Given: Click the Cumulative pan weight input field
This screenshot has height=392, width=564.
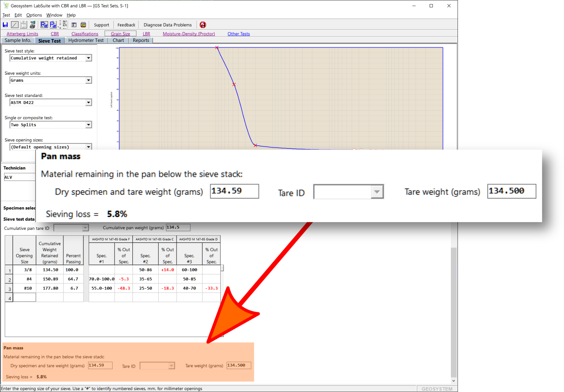Looking at the screenshot, I should pos(178,228).
